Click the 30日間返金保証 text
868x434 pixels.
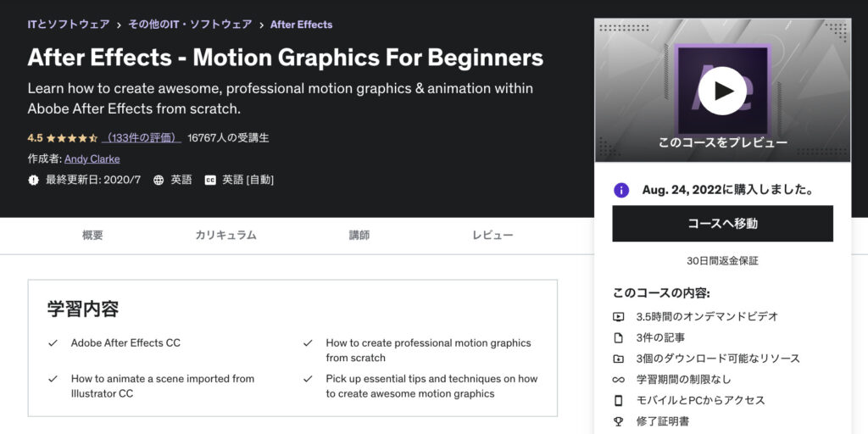tap(722, 261)
